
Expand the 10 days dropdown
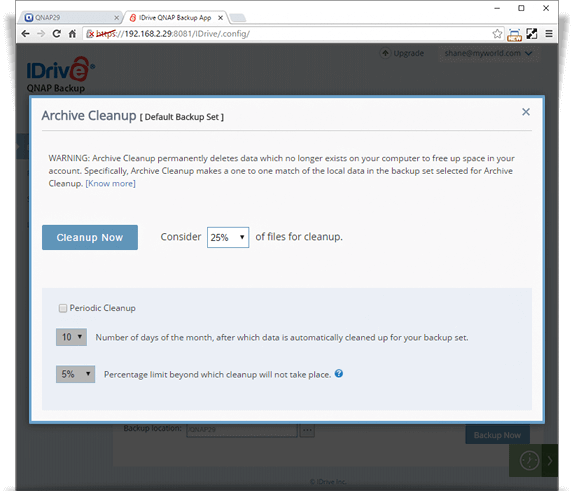click(71, 337)
